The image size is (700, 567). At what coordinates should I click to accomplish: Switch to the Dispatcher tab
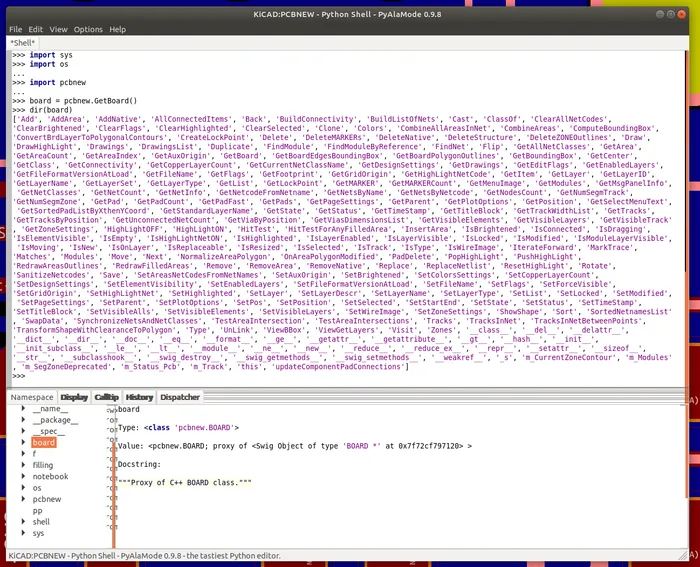coord(180,397)
